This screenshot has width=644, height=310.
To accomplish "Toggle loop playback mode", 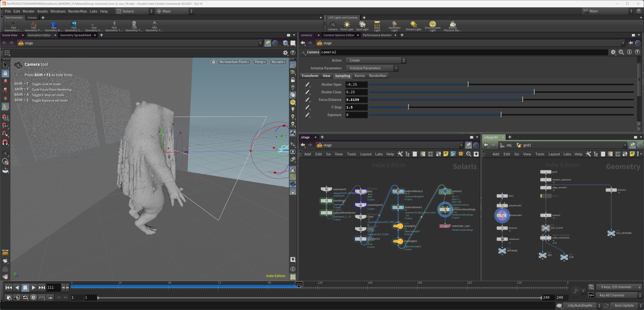I will click(x=25, y=297).
